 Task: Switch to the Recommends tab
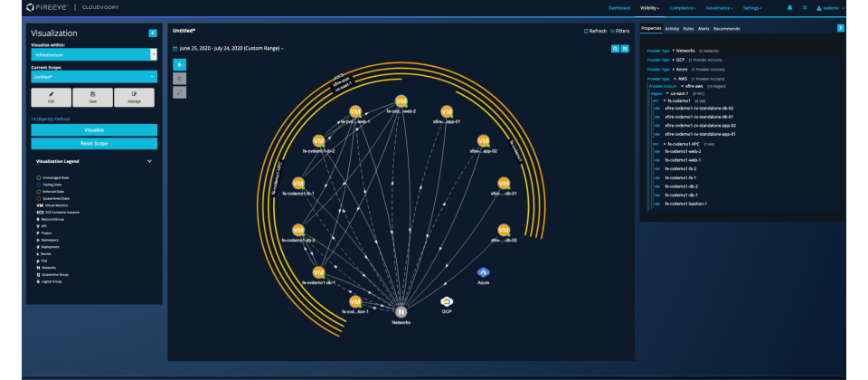(x=726, y=28)
